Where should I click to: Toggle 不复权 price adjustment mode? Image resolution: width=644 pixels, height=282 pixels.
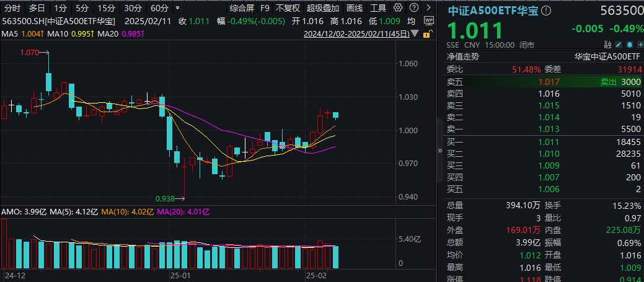288,8
